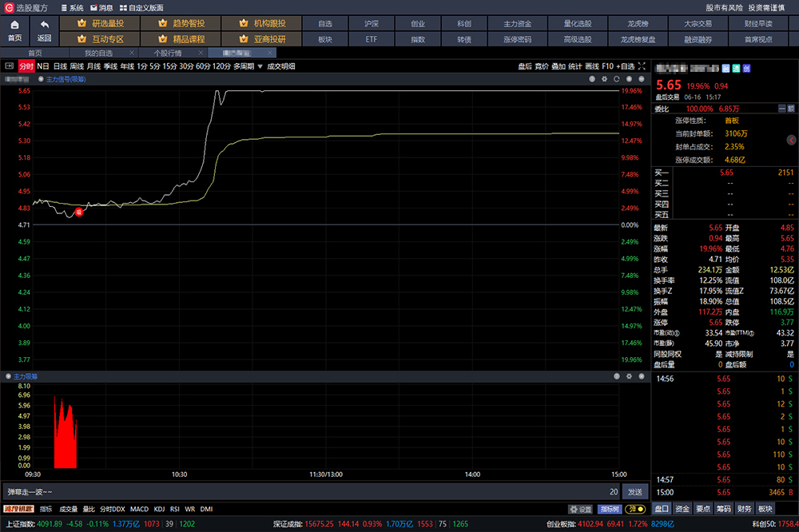Image resolution: width=799 pixels, height=532 pixels.
Task: Select the 分时DDX indicator
Action: coord(112,509)
